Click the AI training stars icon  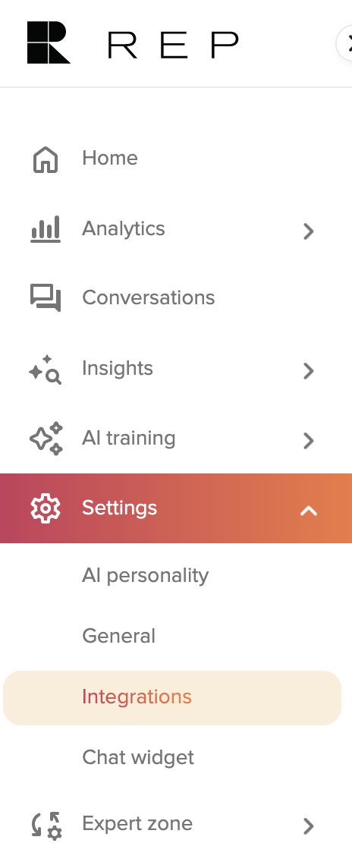pyautogui.click(x=46, y=439)
